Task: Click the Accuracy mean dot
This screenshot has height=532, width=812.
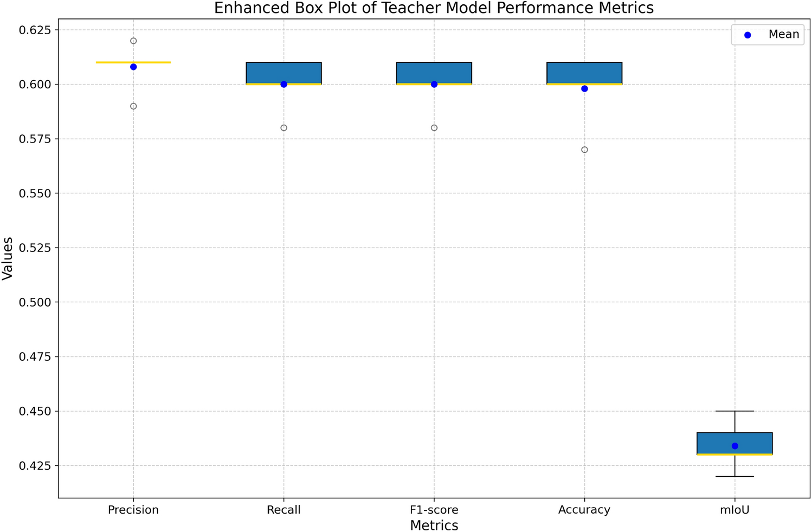Action: [584, 88]
